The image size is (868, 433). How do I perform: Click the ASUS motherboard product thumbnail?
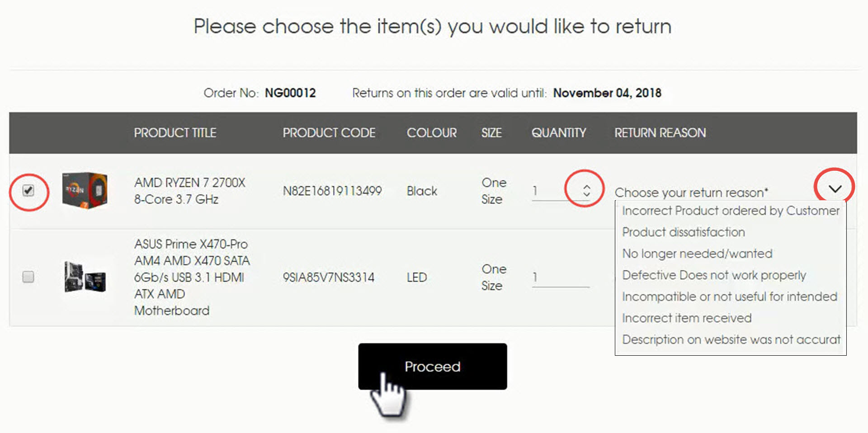coord(85,277)
